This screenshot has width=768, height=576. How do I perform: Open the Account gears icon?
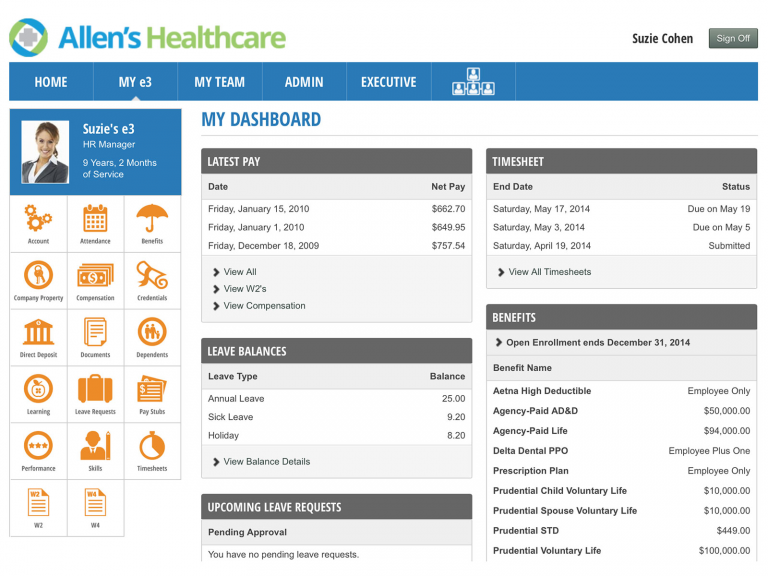(38, 219)
